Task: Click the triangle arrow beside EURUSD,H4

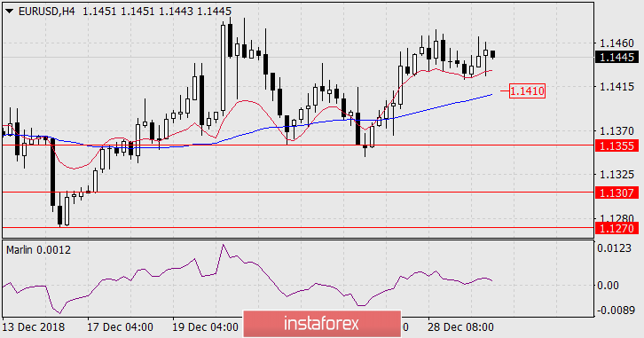Action: pos(10,12)
